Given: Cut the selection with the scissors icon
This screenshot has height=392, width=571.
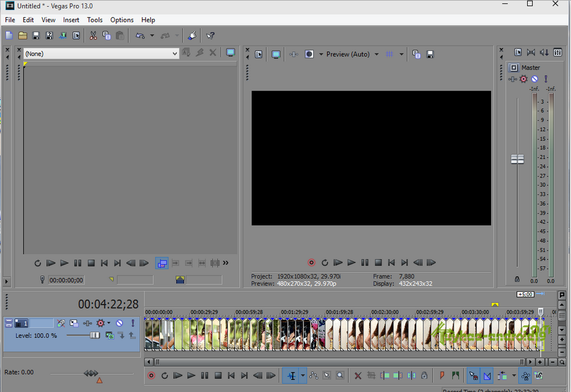Looking at the screenshot, I should pyautogui.click(x=93, y=35).
